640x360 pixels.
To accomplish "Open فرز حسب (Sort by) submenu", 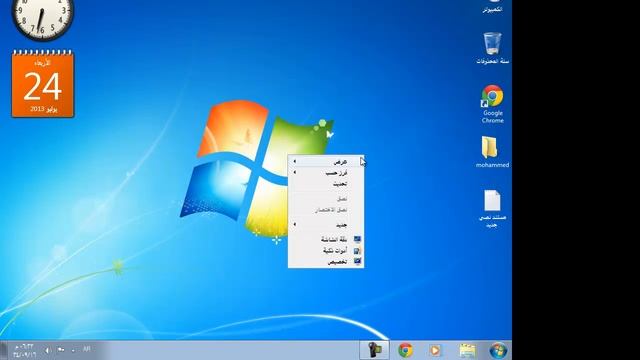I will pyautogui.click(x=326, y=173).
